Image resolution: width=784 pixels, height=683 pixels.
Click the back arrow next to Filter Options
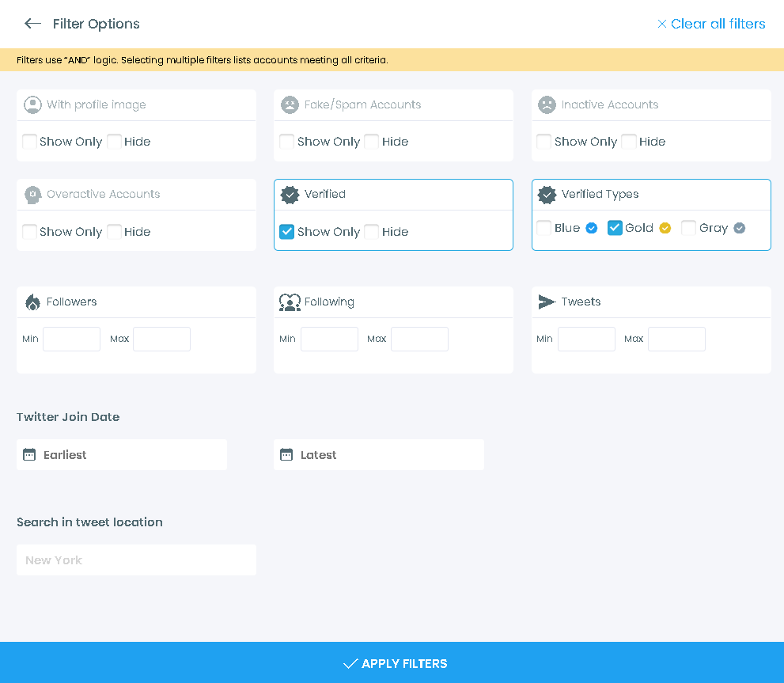click(32, 24)
